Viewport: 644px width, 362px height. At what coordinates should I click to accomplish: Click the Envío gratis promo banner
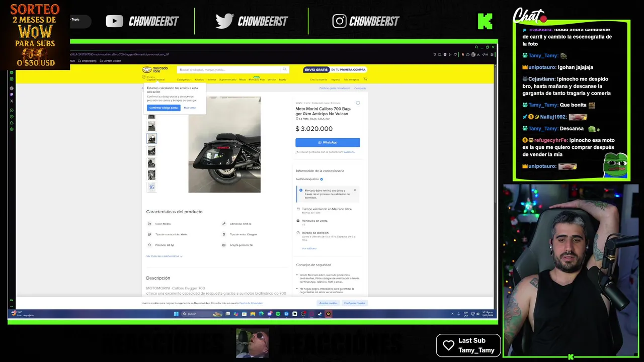[335, 69]
